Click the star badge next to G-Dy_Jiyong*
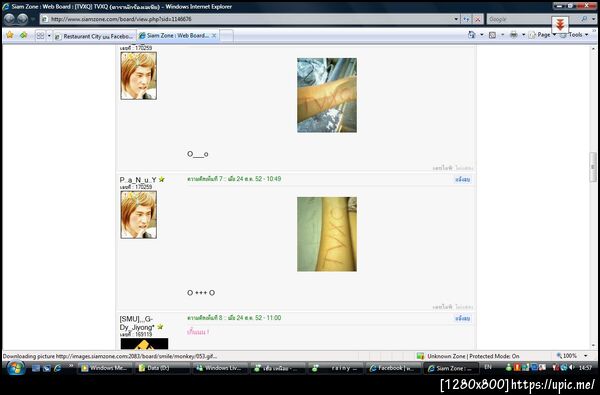 click(x=160, y=327)
